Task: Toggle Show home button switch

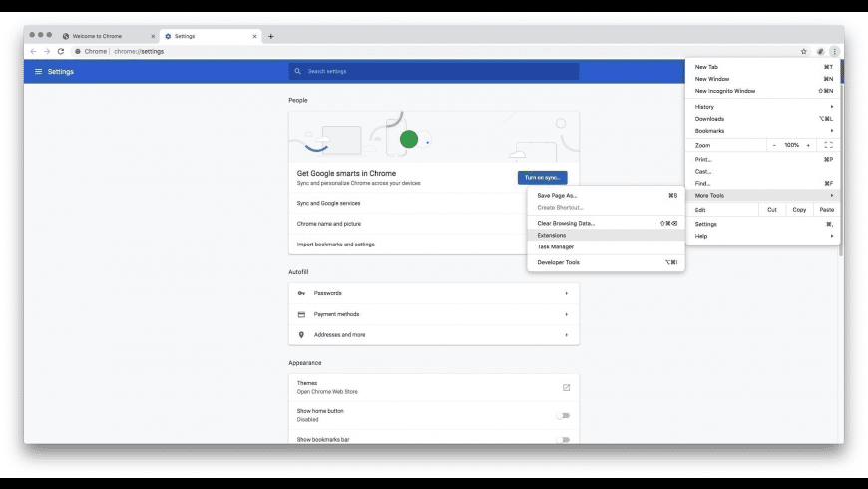Action: (563, 415)
